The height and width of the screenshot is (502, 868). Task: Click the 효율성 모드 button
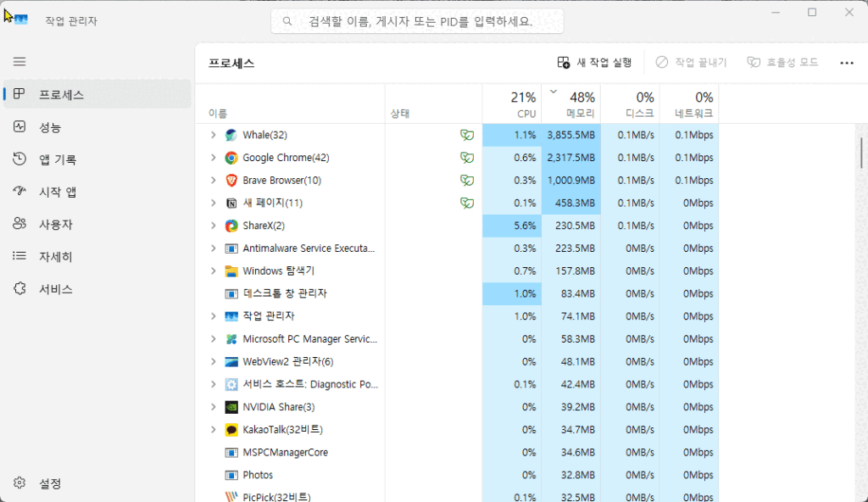(x=782, y=63)
